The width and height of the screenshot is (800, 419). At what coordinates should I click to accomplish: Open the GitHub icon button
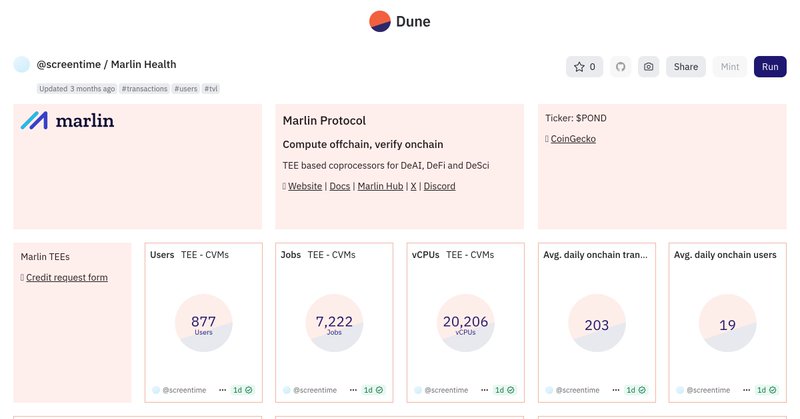(x=620, y=67)
